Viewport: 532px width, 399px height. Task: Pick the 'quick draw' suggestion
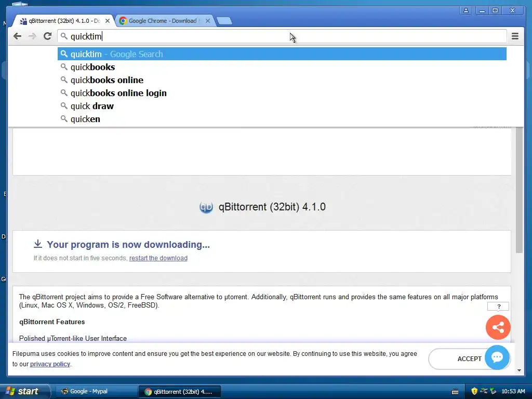pos(282,106)
